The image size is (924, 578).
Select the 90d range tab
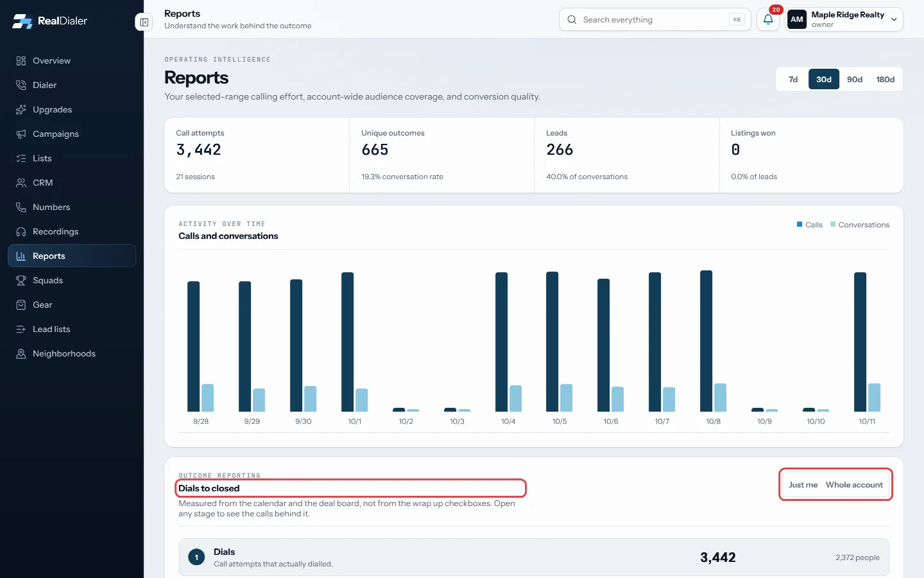pos(855,80)
